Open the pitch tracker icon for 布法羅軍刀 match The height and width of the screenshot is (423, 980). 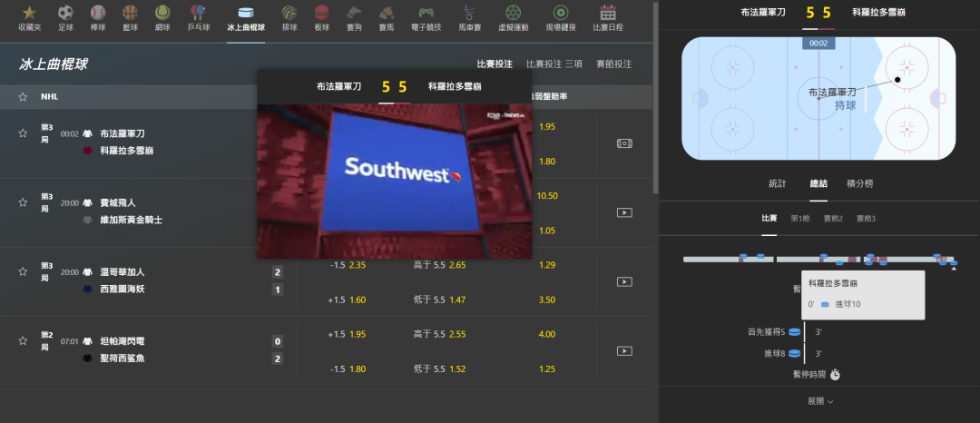click(x=623, y=143)
